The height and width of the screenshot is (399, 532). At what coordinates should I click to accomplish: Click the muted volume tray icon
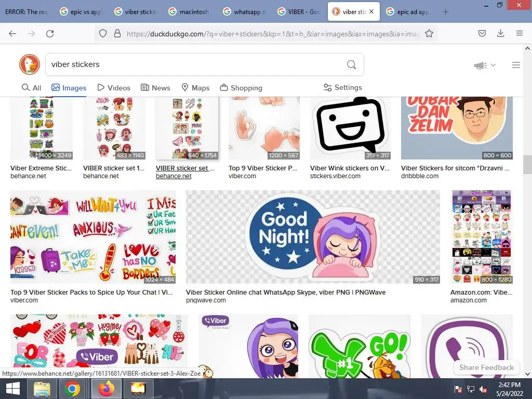[x=484, y=389]
